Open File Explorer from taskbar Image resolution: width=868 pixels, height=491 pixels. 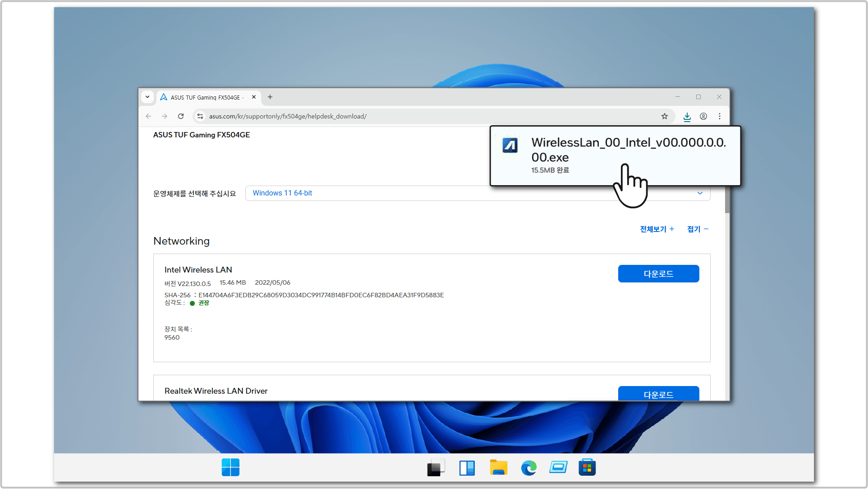point(498,468)
